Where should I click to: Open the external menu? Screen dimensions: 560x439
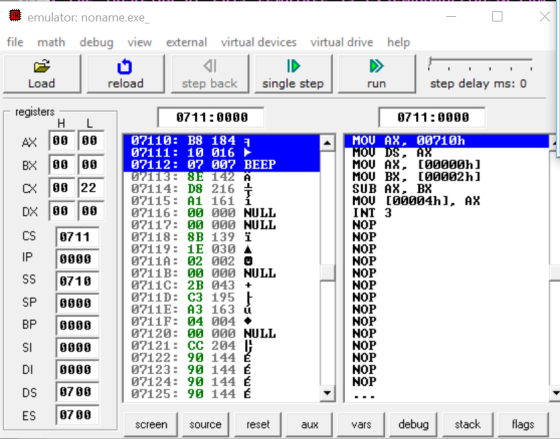pyautogui.click(x=186, y=42)
